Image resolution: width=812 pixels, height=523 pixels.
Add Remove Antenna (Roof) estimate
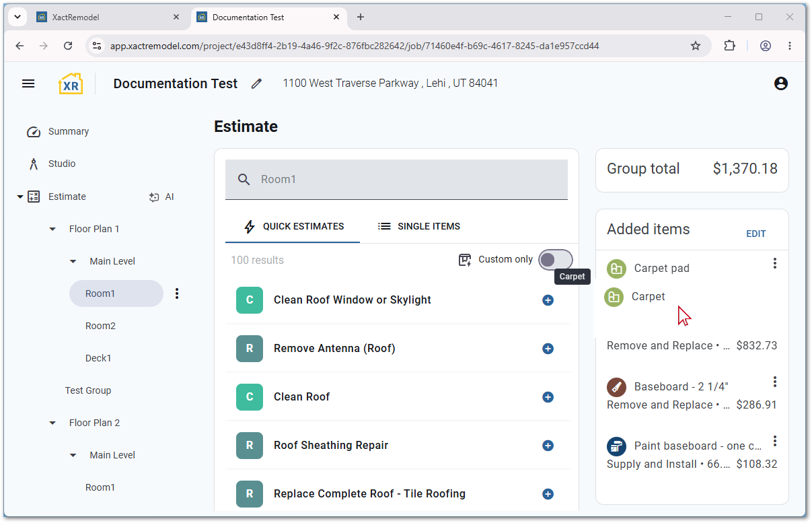pos(548,349)
